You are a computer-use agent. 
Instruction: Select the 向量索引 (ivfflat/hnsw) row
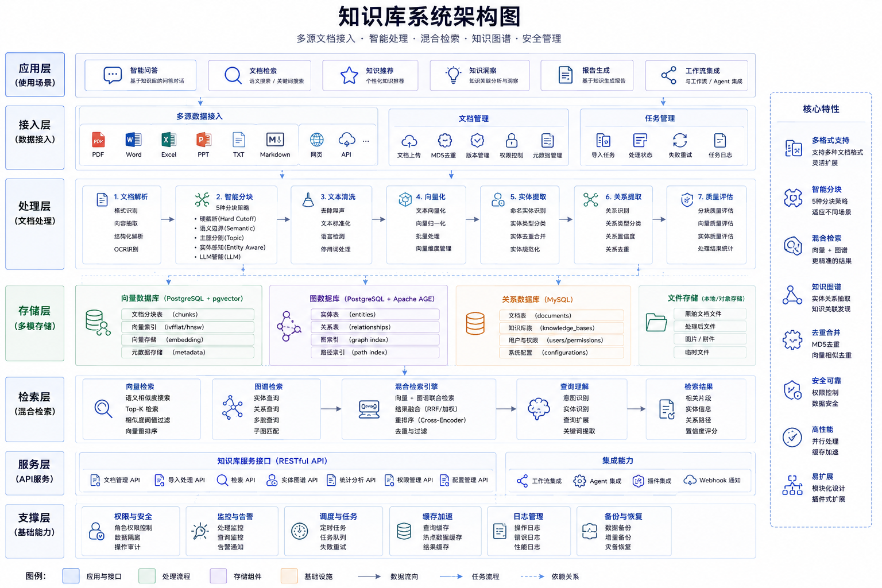click(188, 327)
